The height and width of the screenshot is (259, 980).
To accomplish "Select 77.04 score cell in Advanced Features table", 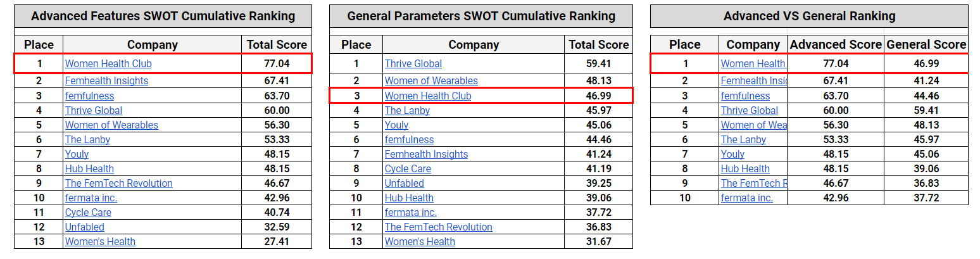I will tap(277, 63).
